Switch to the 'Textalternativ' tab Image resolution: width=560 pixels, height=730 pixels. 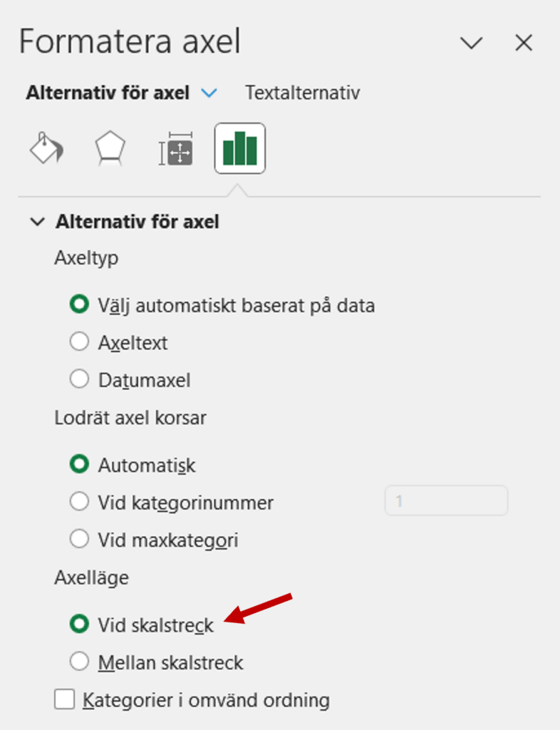click(x=302, y=92)
